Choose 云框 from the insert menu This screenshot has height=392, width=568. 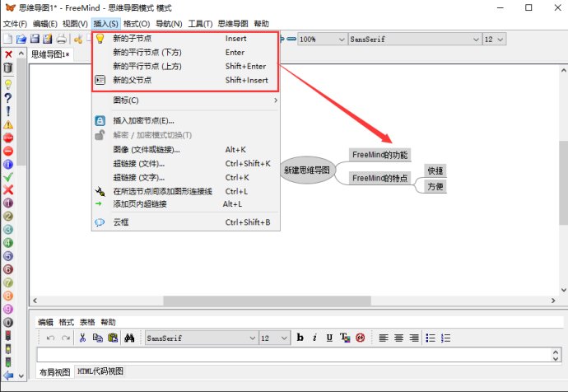tap(186, 222)
